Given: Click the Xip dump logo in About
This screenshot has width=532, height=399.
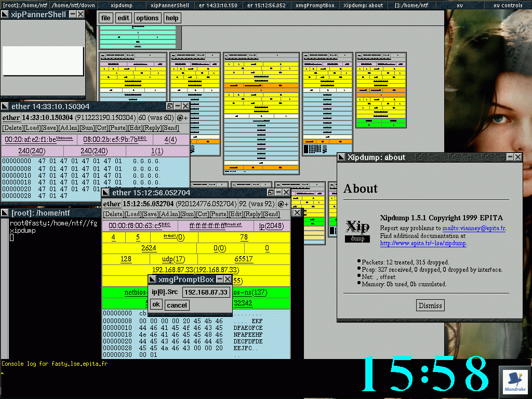Looking at the screenshot, I should tap(357, 230).
